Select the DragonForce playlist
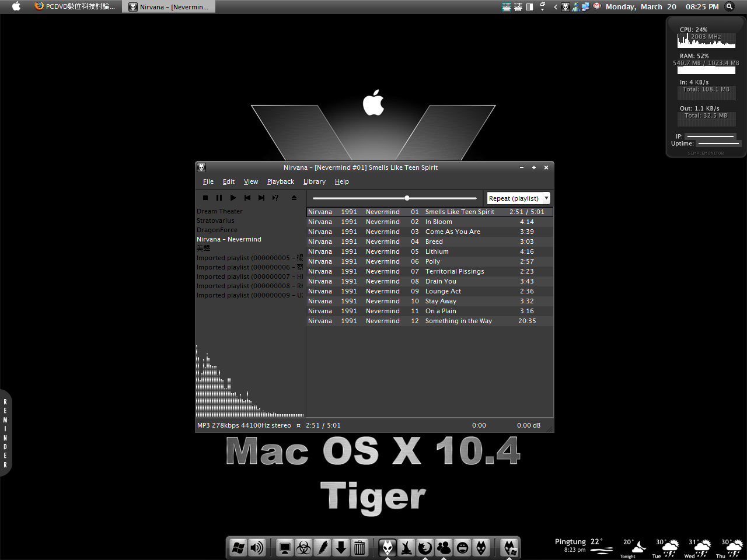The image size is (747, 560). [217, 230]
